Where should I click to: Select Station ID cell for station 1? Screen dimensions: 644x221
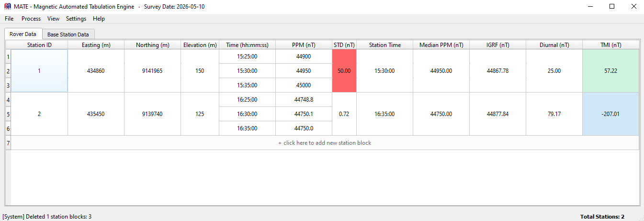39,71
